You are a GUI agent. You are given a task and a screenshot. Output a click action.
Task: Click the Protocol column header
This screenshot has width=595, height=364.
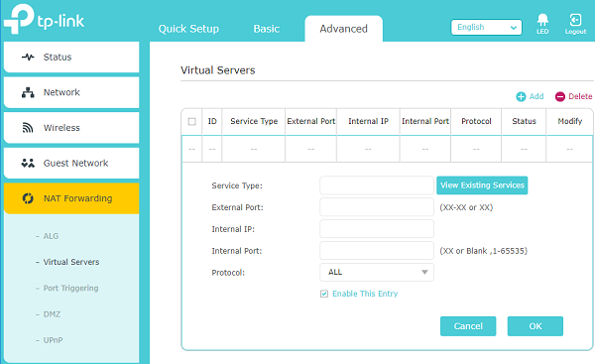476,121
